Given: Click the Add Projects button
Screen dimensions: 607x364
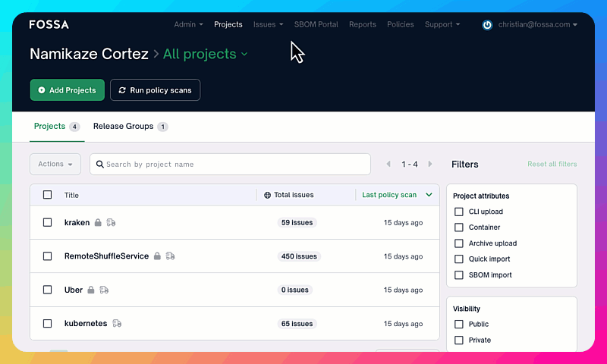Looking at the screenshot, I should tap(67, 90).
